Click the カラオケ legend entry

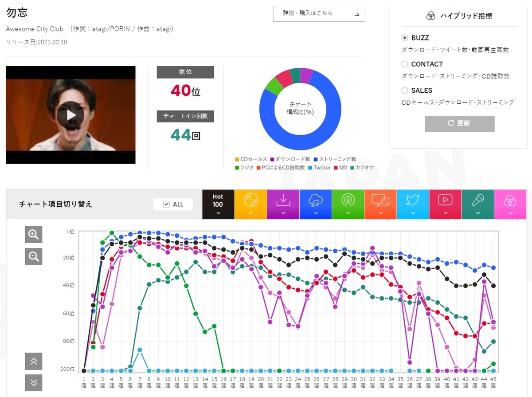click(x=361, y=168)
